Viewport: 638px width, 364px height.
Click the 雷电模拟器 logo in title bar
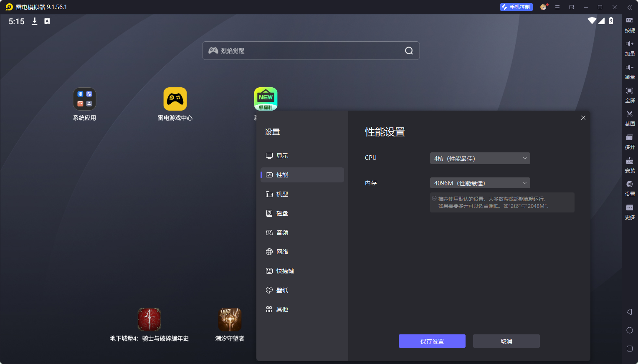9,7
